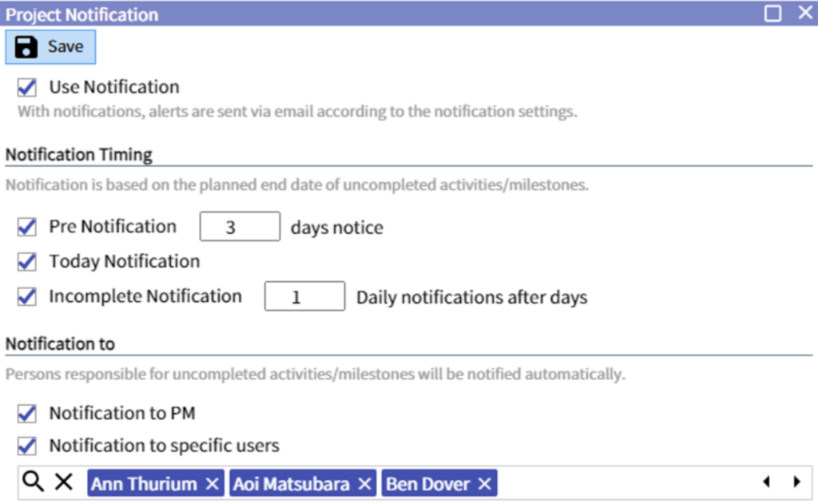Screen dimensions: 818x504
Task: Remove Aoi Matsubara tag
Action: (x=364, y=484)
